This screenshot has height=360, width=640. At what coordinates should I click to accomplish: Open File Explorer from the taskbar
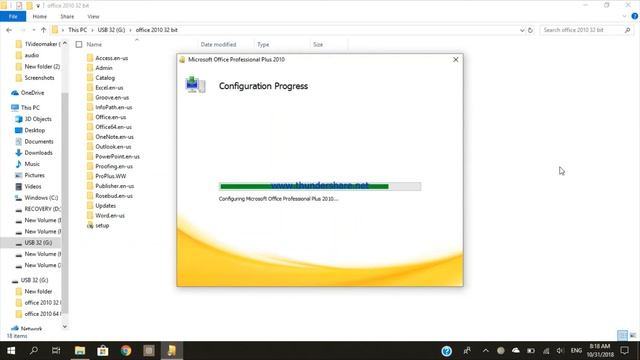pyautogui.click(x=80, y=351)
